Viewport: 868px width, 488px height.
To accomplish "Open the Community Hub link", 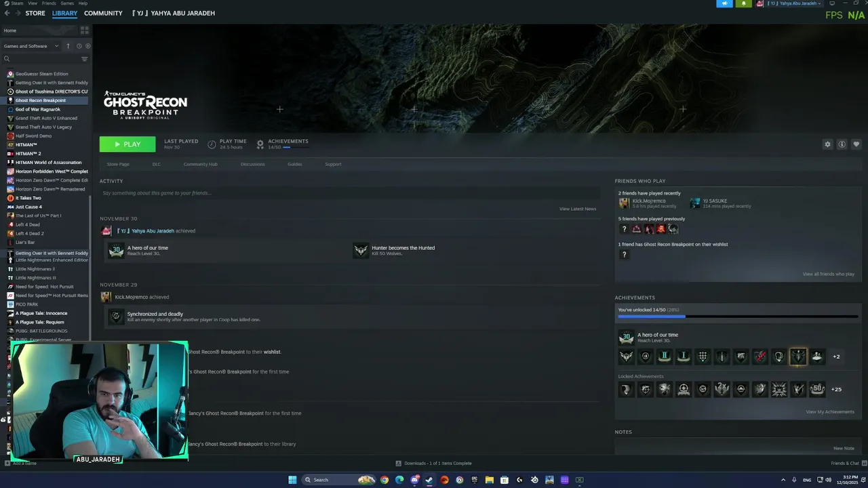I will [200, 164].
